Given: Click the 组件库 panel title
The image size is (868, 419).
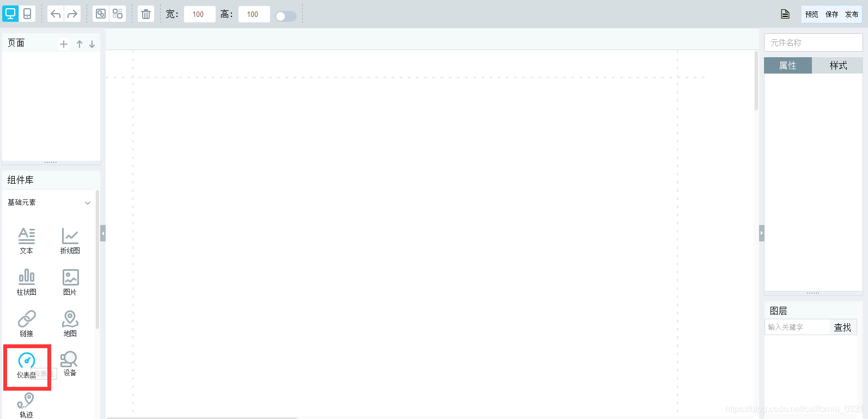Looking at the screenshot, I should 20,180.
